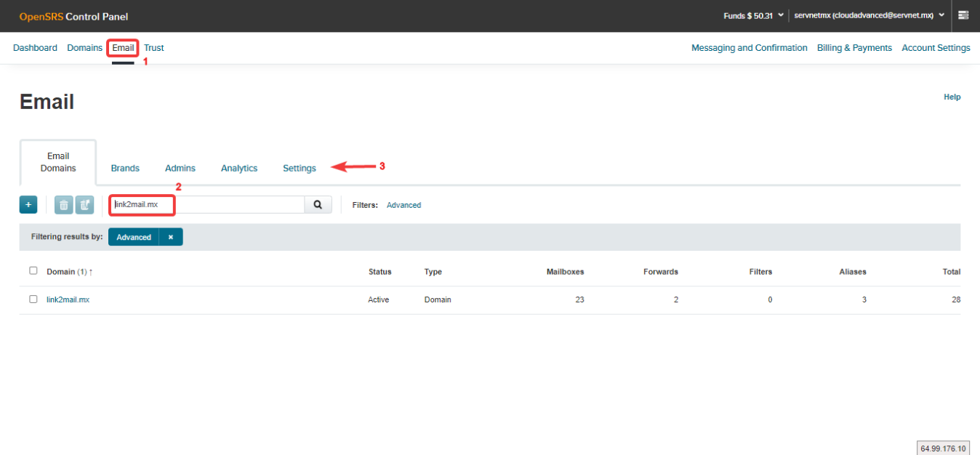Tick the select-all checkbox in header
980x455 pixels.
33,270
